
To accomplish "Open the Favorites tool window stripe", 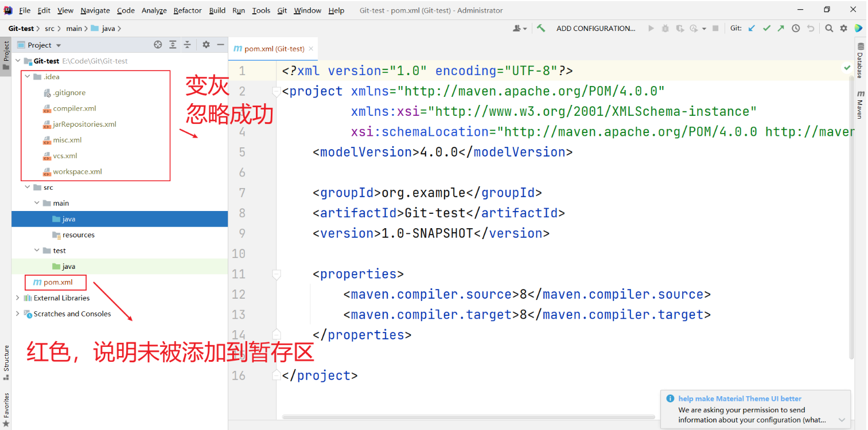I will pyautogui.click(x=6, y=409).
